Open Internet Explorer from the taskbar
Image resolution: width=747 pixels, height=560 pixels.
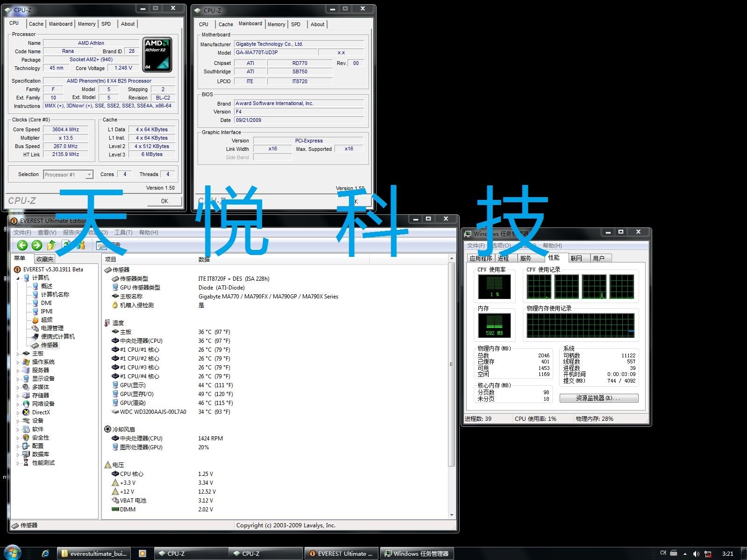tap(45, 553)
